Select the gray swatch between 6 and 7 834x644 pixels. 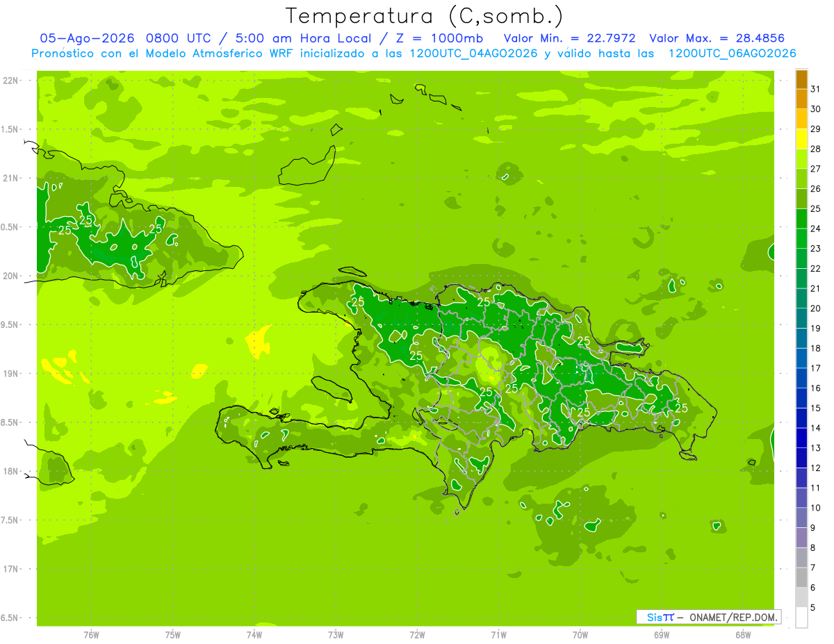tap(801, 578)
